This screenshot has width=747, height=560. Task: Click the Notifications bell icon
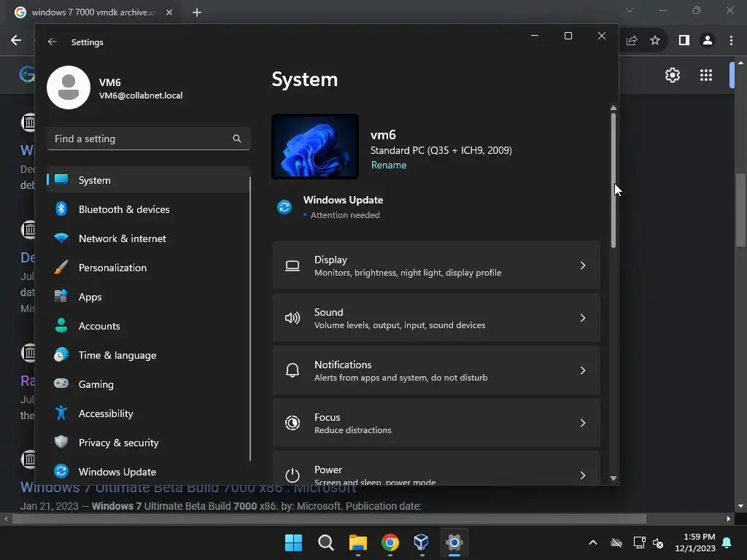293,370
